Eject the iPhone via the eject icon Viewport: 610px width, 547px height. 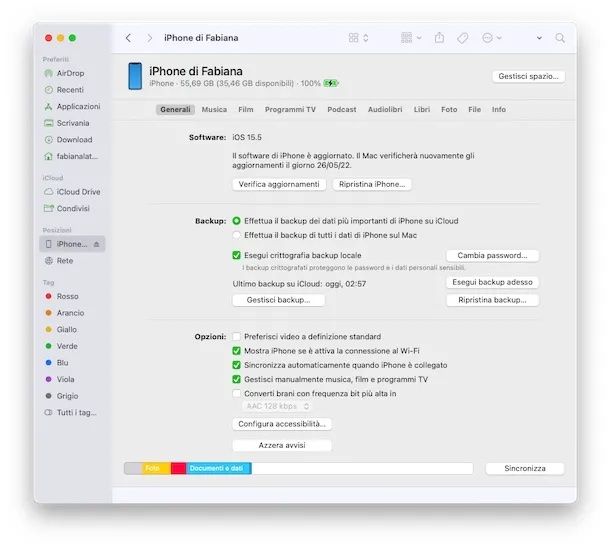coord(96,244)
